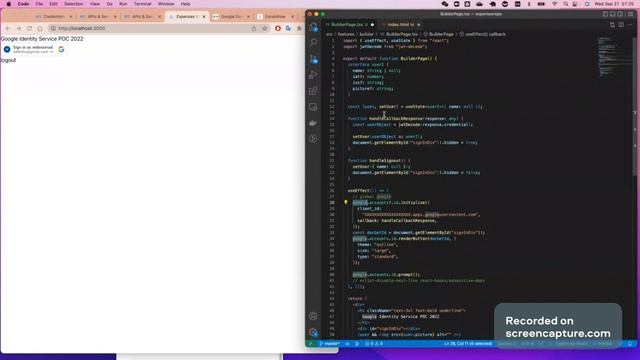Click the Google G logo in sign-in button
Screen dimensions: 640x360
61,49
